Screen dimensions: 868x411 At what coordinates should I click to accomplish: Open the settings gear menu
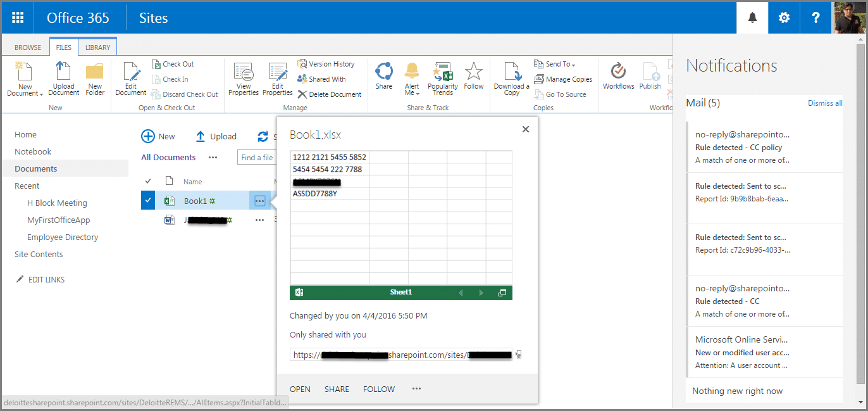pyautogui.click(x=784, y=18)
